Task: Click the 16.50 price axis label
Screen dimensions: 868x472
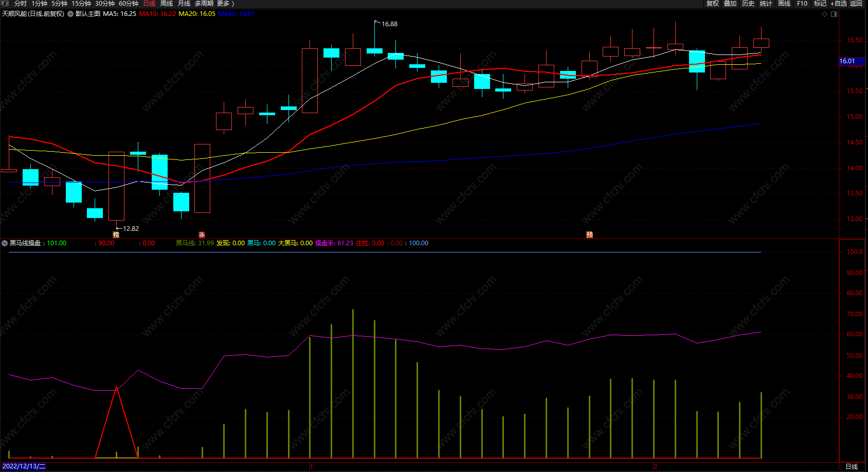Action: 855,40
